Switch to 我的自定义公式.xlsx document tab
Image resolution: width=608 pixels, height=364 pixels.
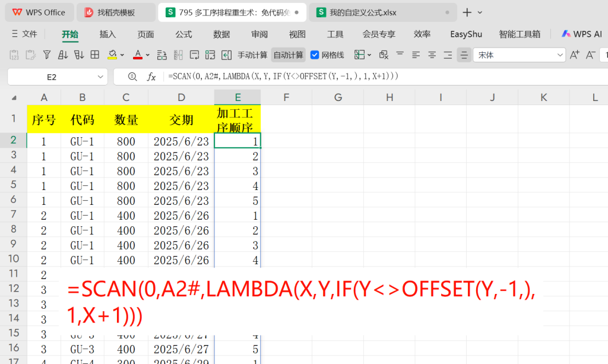(382, 12)
